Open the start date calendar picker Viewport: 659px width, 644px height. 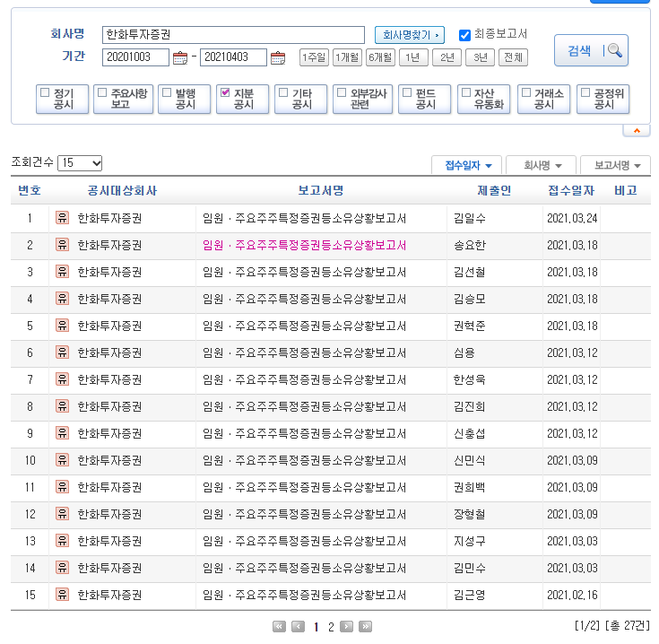click(180, 57)
